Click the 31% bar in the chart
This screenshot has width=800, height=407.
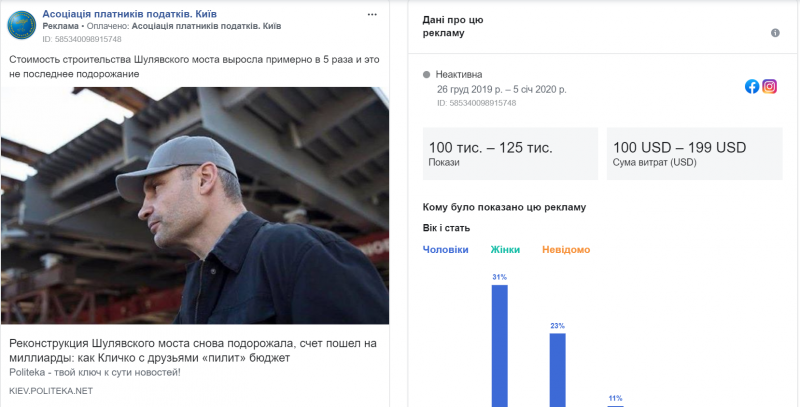pyautogui.click(x=499, y=345)
